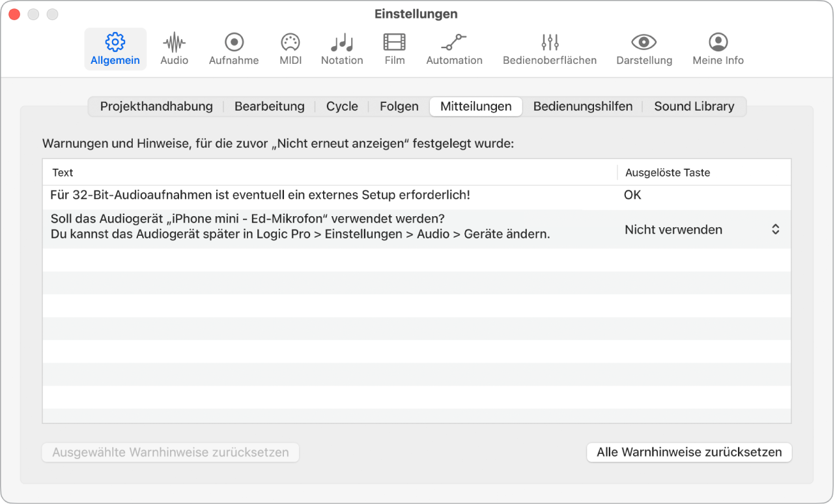The height and width of the screenshot is (504, 835).
Task: Select the Aufnahme settings icon
Action: pos(233,49)
